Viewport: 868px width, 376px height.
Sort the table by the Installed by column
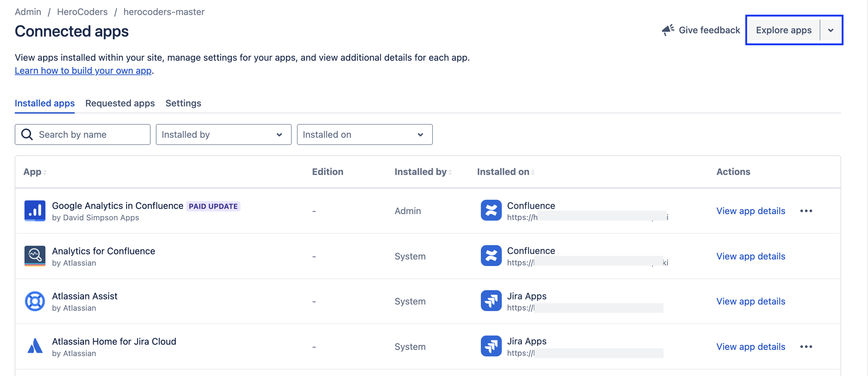422,172
